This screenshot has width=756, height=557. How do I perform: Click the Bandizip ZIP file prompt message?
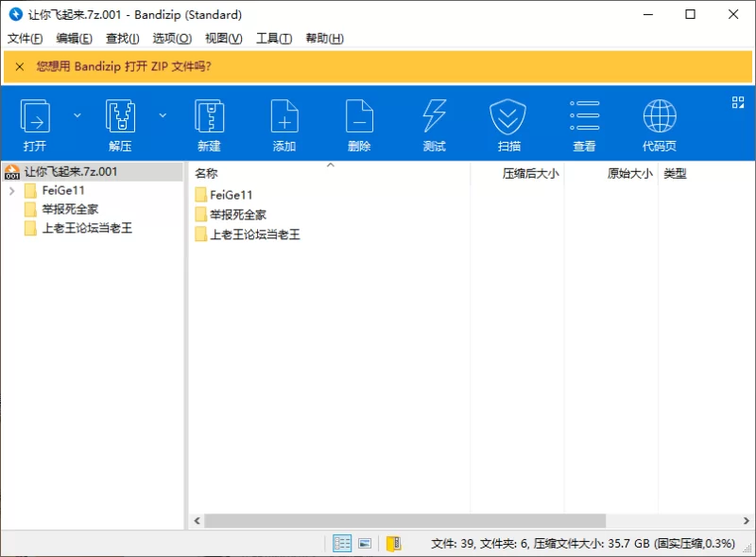(124, 66)
